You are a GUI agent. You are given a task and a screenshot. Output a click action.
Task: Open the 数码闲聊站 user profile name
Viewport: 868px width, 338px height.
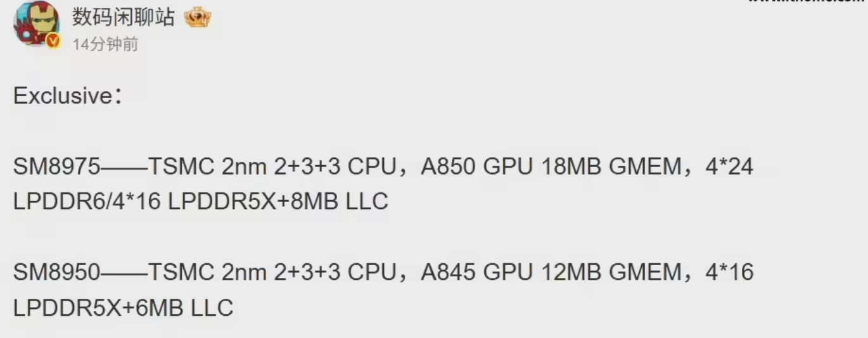click(x=123, y=17)
